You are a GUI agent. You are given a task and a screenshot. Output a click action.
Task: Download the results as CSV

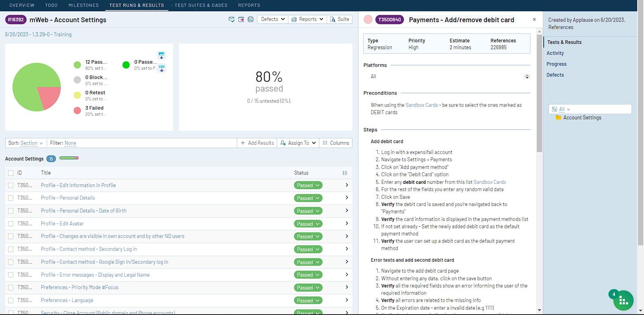coord(162,68)
